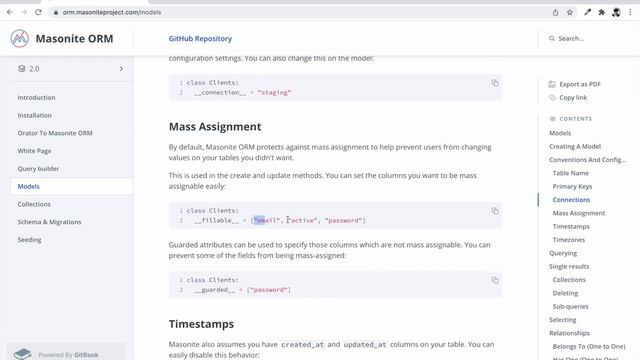Viewport: 640px width, 360px height.
Task: Jump to Timestamps in contents
Action: point(571,227)
